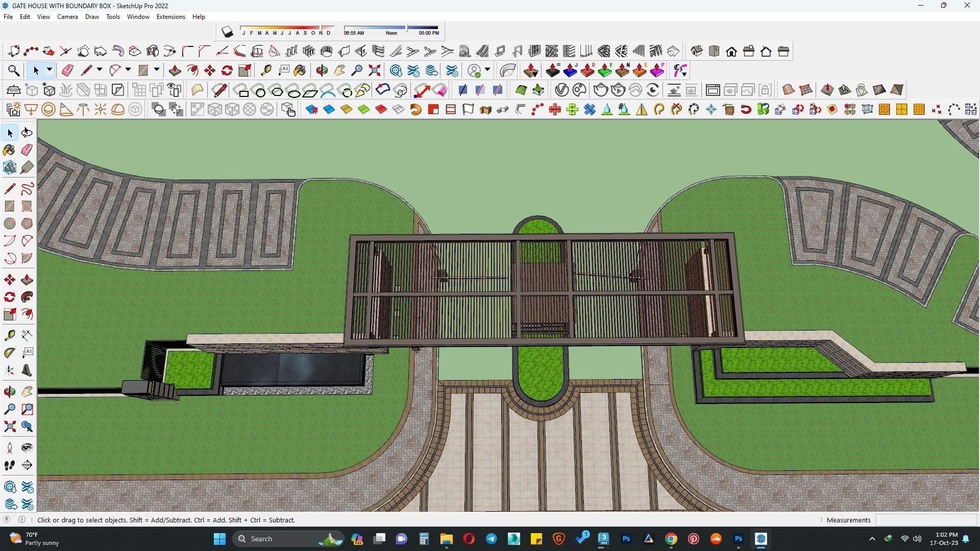This screenshot has height=551, width=980.
Task: Open the V-Ray Asset Editor
Action: [562, 90]
